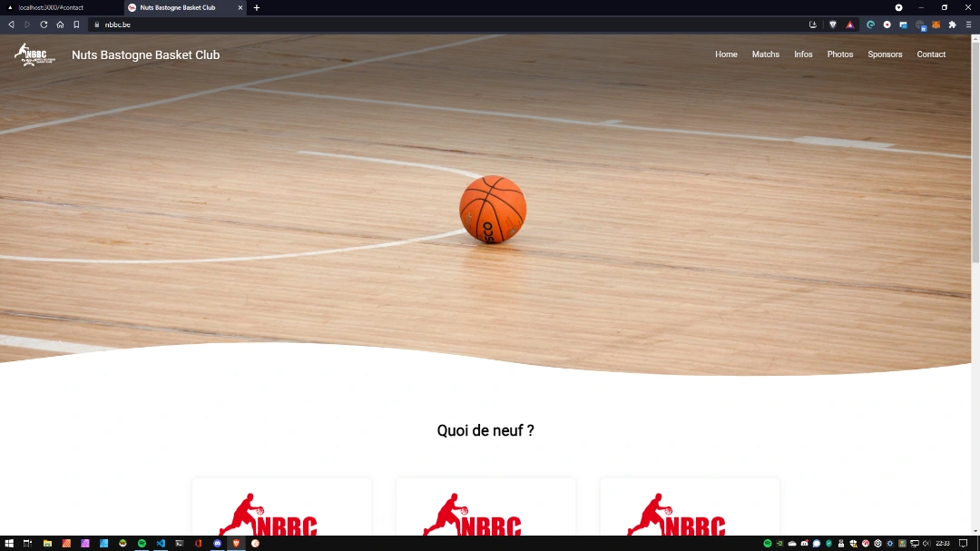This screenshot has width=980, height=551.
Task: Open the Sponsors nav link
Action: pyautogui.click(x=885, y=54)
